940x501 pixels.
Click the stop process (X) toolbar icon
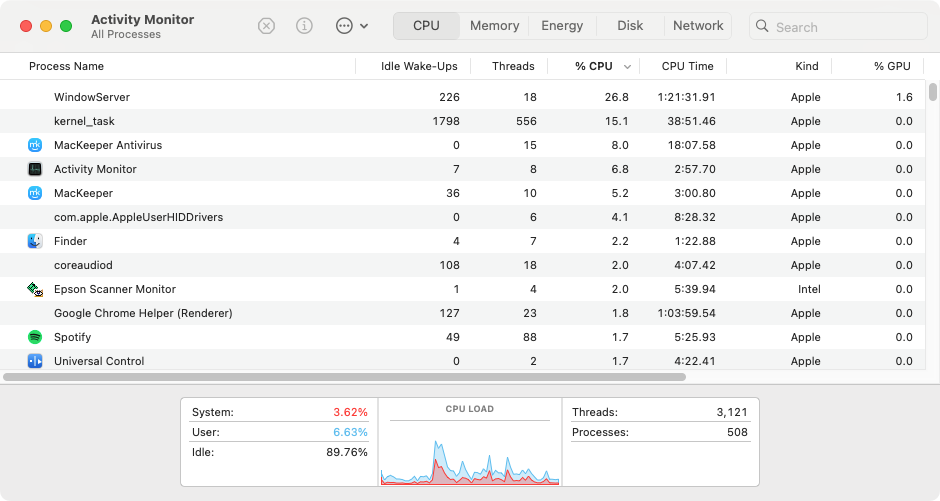click(x=266, y=26)
